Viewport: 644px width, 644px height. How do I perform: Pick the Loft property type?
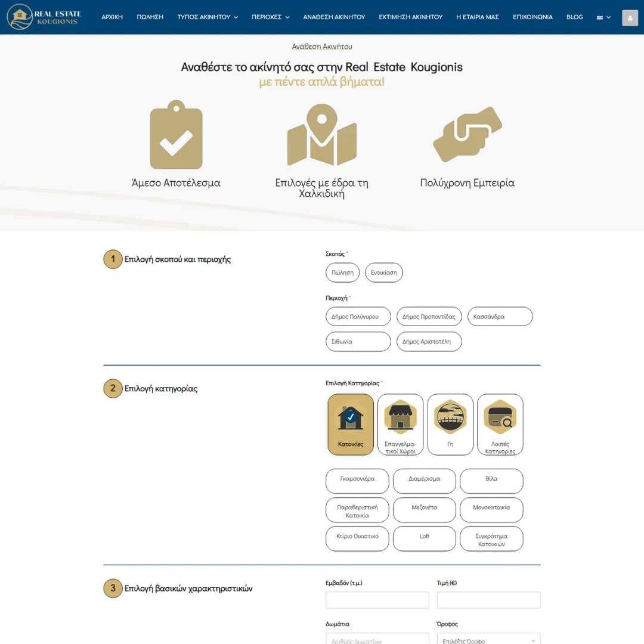425,538
